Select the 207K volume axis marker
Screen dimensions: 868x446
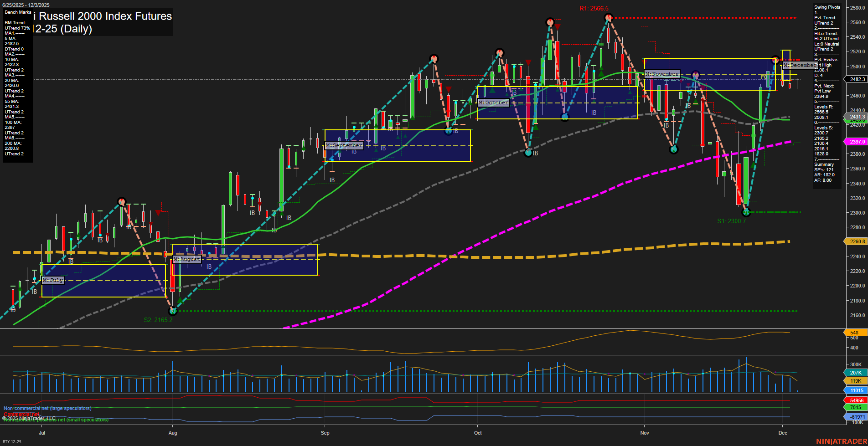click(856, 373)
